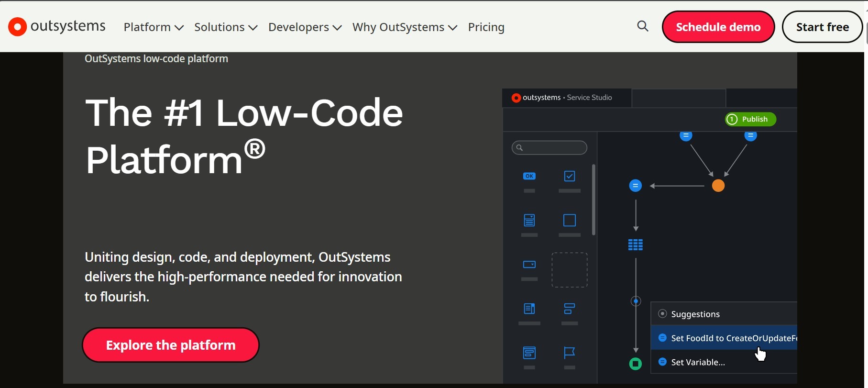Viewport: 868px width, 388px height.
Task: Open the Pricing page
Action: [486, 27]
